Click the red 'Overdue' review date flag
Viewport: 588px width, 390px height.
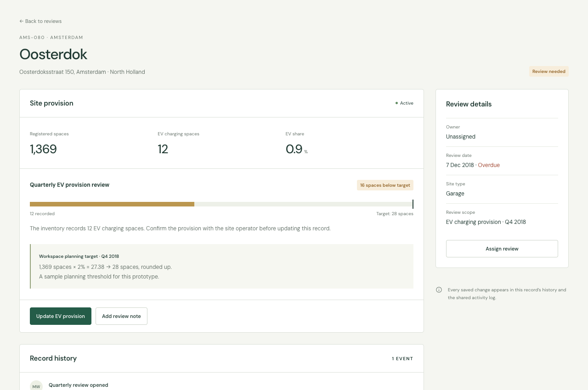tap(489, 165)
